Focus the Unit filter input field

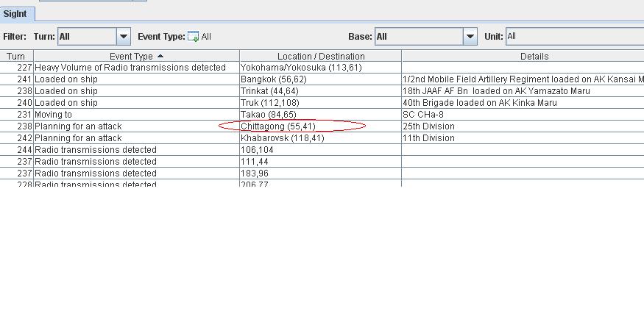(575, 37)
